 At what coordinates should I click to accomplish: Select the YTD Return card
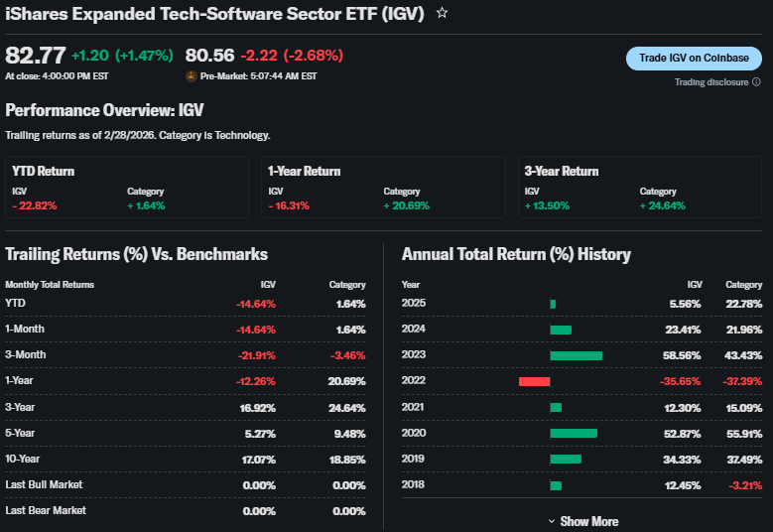pos(127,187)
